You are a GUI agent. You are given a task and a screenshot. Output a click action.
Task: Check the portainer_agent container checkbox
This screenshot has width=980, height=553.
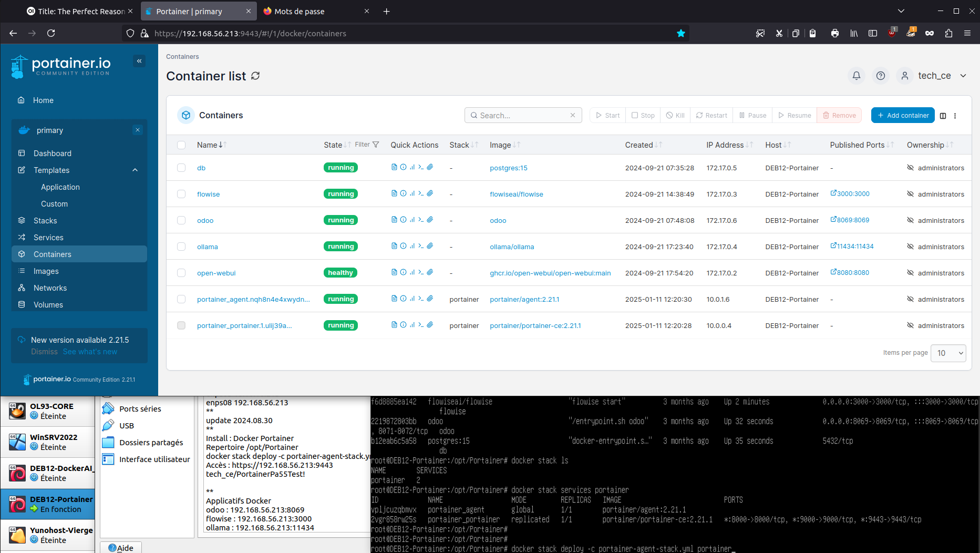tap(181, 299)
